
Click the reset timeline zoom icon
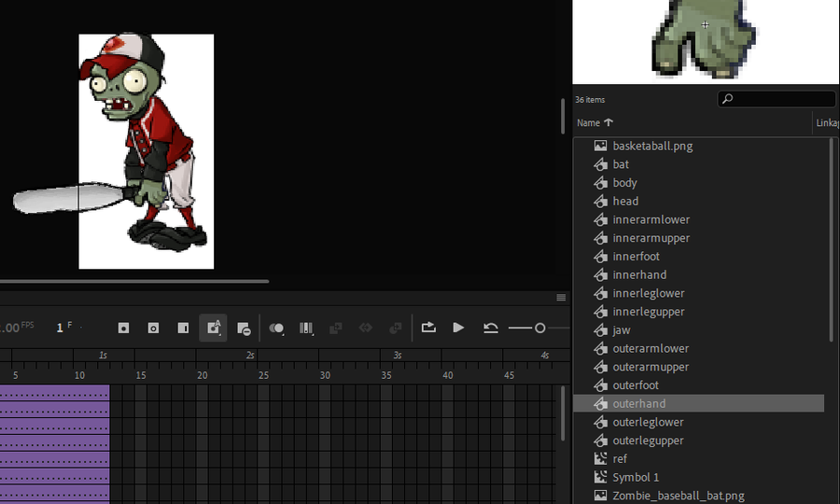click(x=490, y=328)
